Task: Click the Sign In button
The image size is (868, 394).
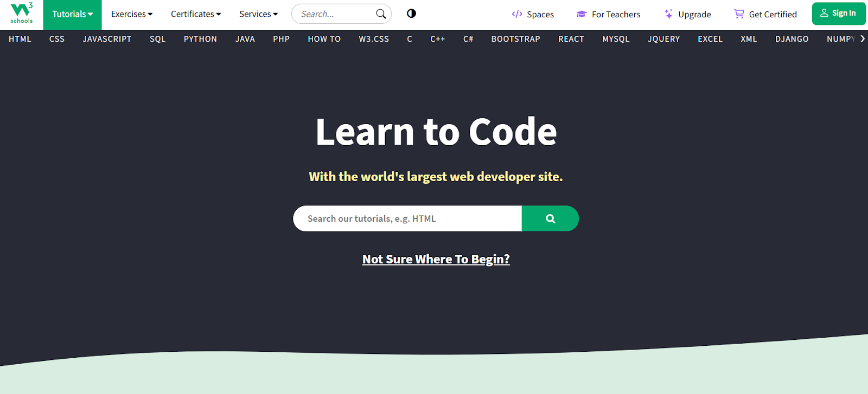Action: coord(838,14)
